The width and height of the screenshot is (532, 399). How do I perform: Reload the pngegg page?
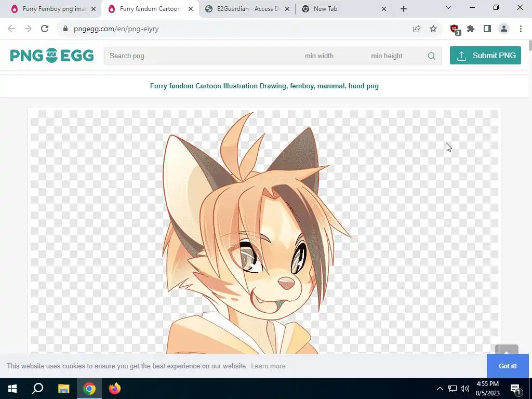click(45, 29)
